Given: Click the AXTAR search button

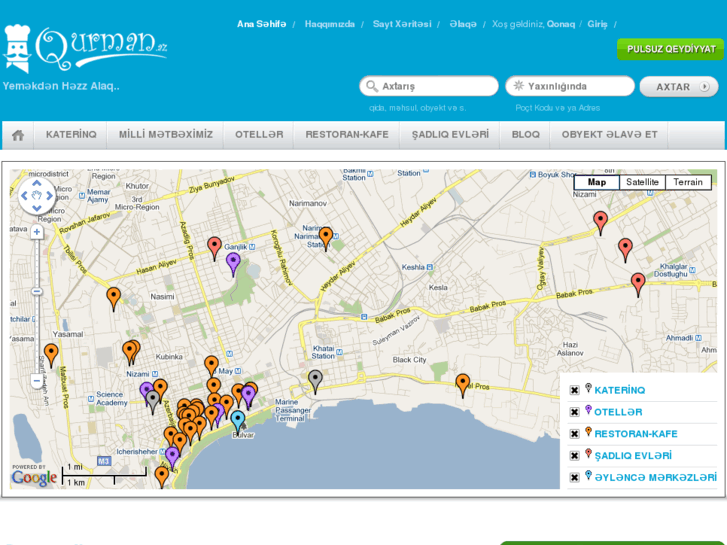Looking at the screenshot, I should 679,87.
